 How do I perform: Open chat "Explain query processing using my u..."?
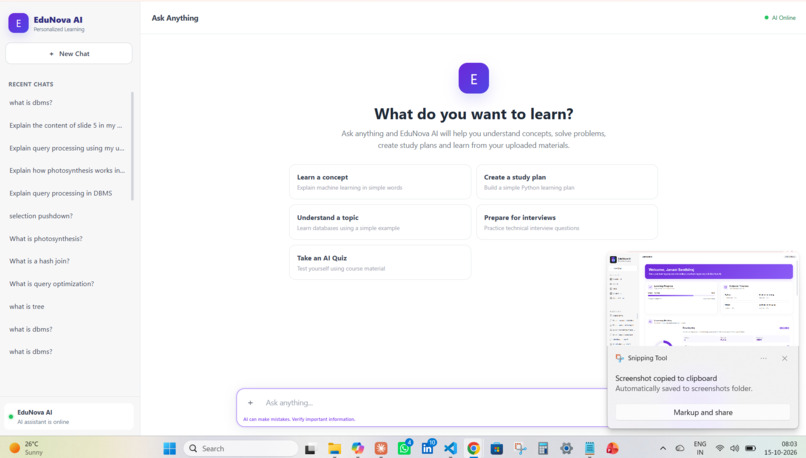pos(67,148)
